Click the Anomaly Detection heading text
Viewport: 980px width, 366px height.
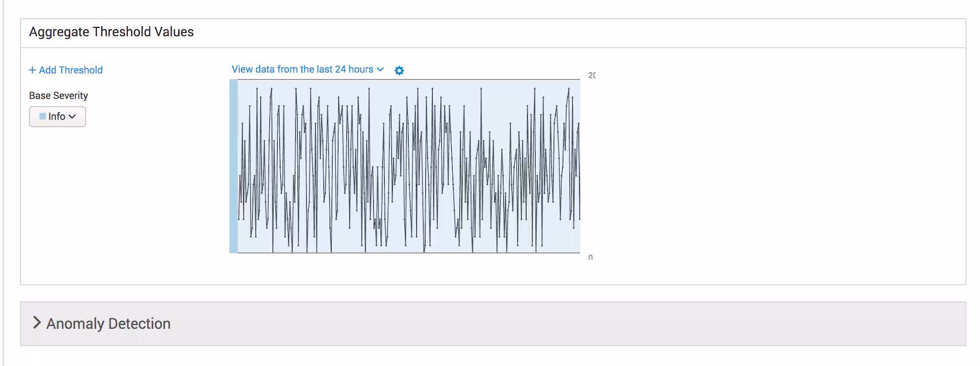pos(108,323)
